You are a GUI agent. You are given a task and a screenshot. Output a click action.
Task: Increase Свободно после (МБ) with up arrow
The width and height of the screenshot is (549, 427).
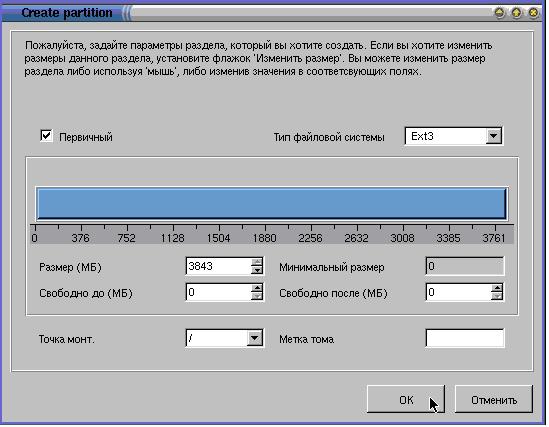click(x=497, y=288)
